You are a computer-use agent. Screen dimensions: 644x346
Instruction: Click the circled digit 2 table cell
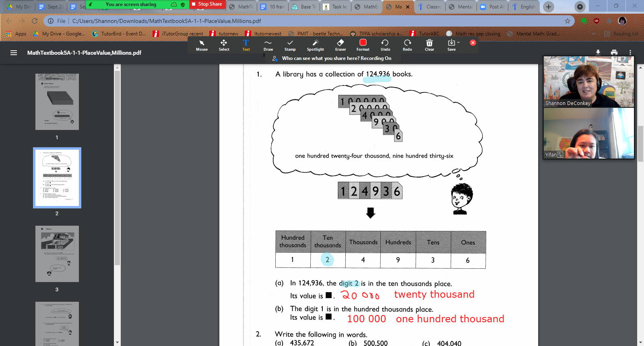328,260
